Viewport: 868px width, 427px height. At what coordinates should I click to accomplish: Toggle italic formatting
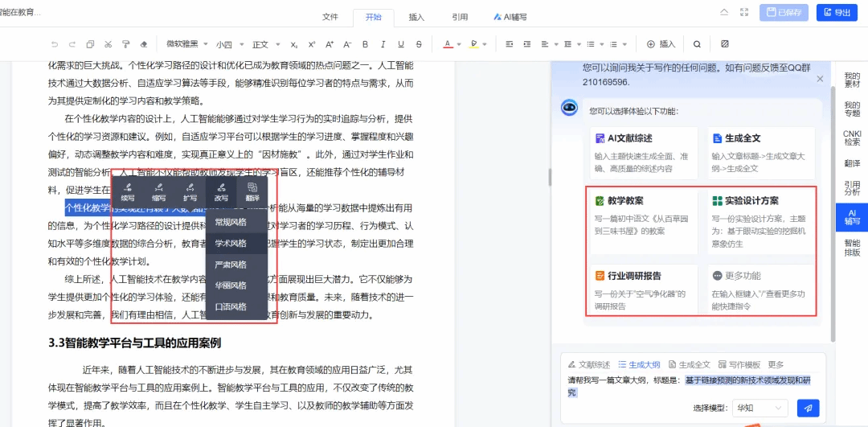point(383,44)
